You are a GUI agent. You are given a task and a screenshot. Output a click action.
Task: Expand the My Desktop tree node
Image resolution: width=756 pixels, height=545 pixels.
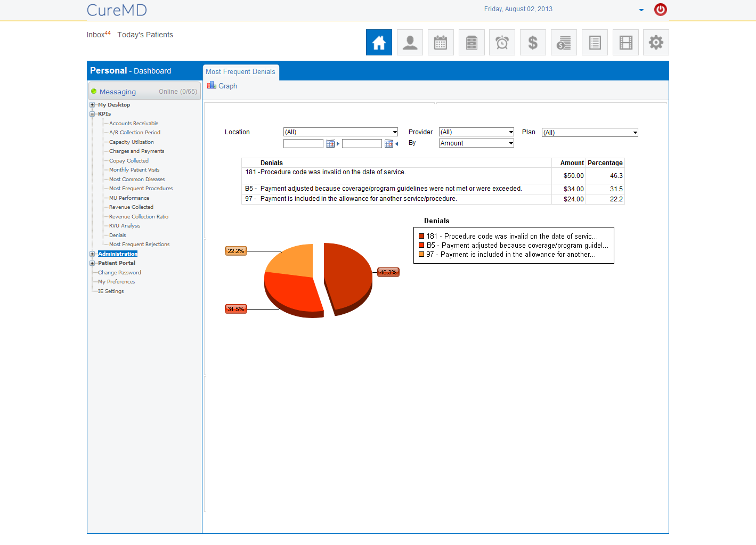92,105
